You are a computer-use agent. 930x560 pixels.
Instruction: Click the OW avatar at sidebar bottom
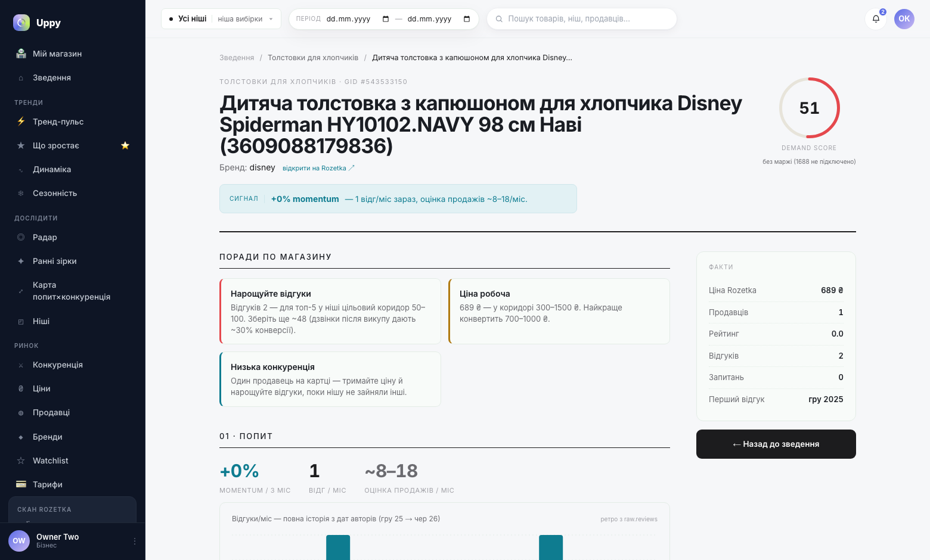click(x=19, y=541)
